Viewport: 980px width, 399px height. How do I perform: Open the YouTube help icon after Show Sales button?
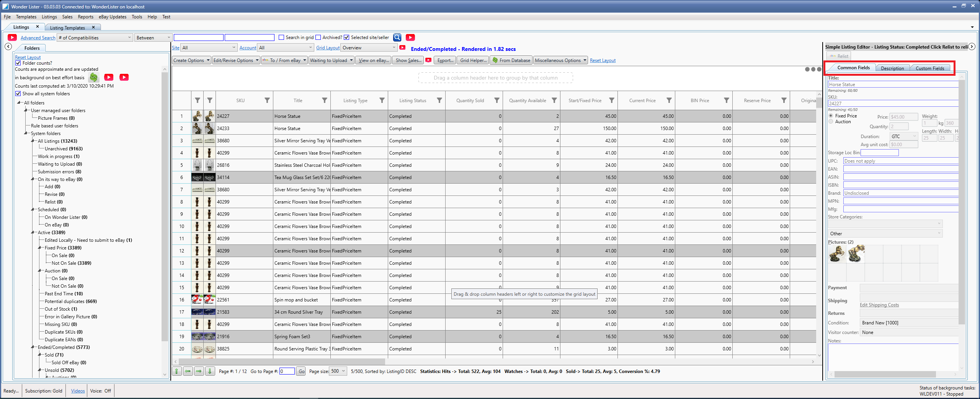pos(428,60)
